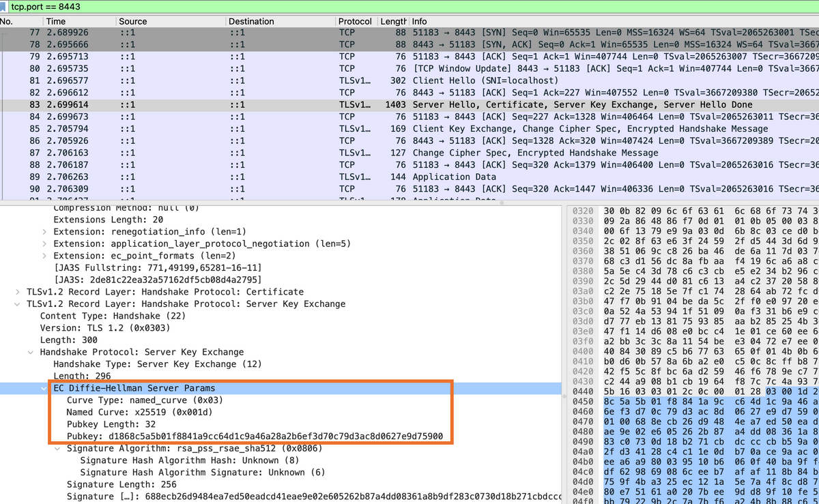This screenshot has height=504, width=819.
Task: Collapse EC Diffie-Hellman Server Params node
Action: click(x=44, y=389)
